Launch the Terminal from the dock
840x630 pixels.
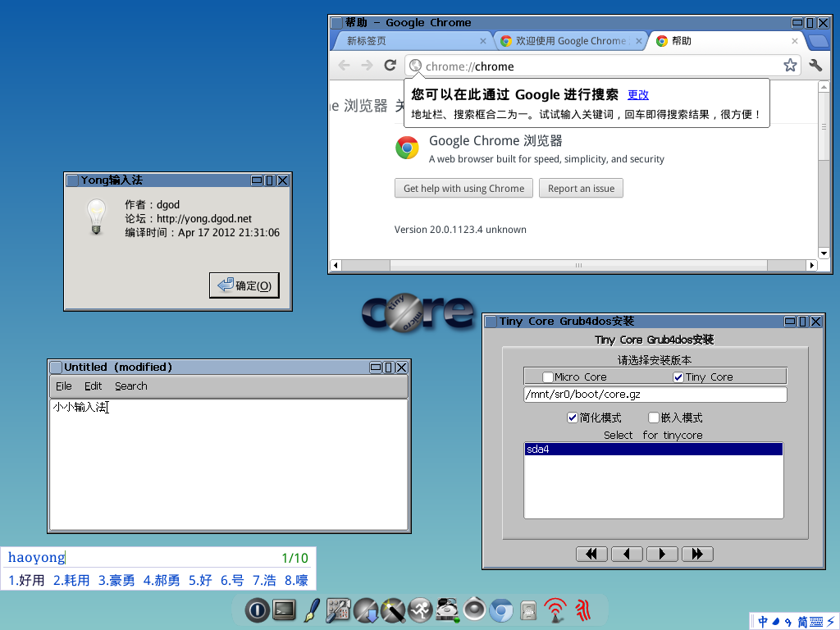coord(284,610)
